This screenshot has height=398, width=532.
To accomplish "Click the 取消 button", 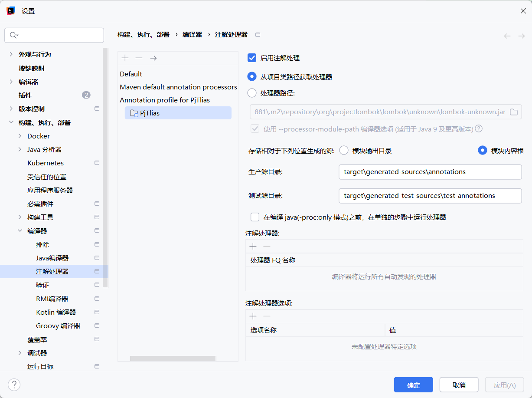I will point(459,385).
